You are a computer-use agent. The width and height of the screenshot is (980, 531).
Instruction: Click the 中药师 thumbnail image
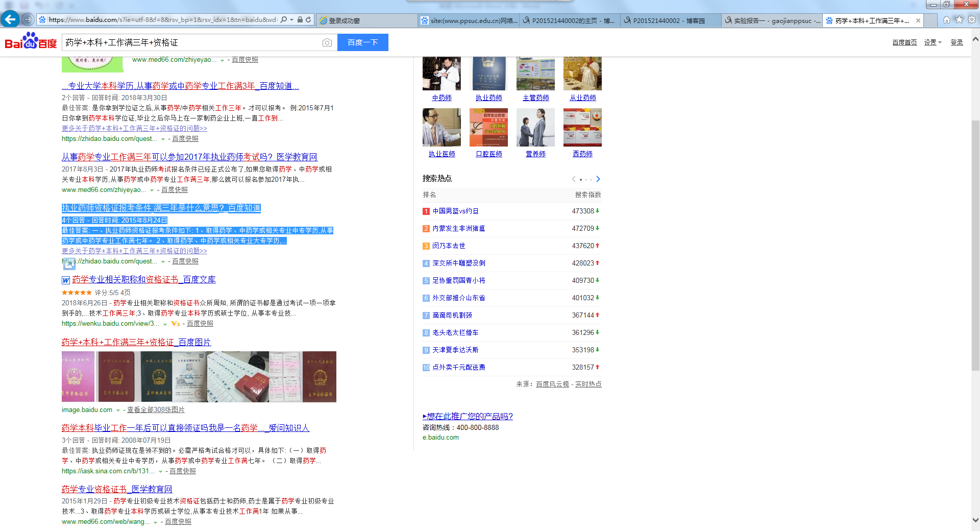tap(442, 73)
